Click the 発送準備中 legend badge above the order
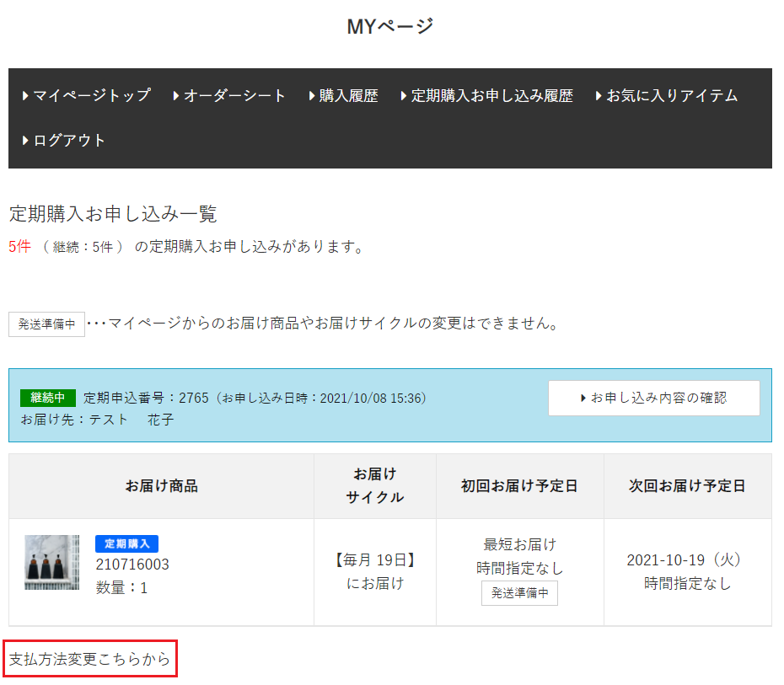This screenshot has width=784, height=685. 46,324
